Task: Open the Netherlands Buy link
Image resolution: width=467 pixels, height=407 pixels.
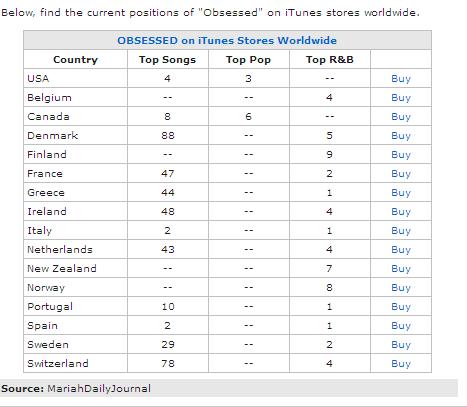Action: point(401,250)
